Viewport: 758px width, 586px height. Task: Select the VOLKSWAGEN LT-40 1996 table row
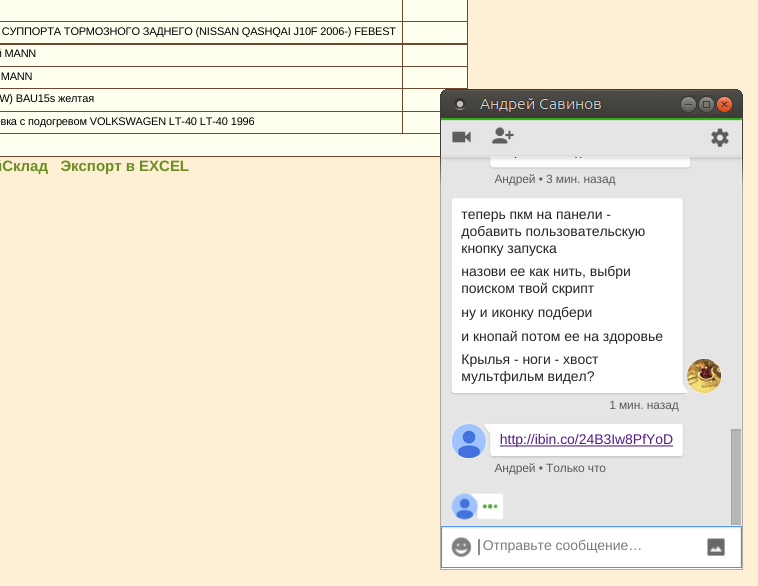pyautogui.click(x=220, y=122)
